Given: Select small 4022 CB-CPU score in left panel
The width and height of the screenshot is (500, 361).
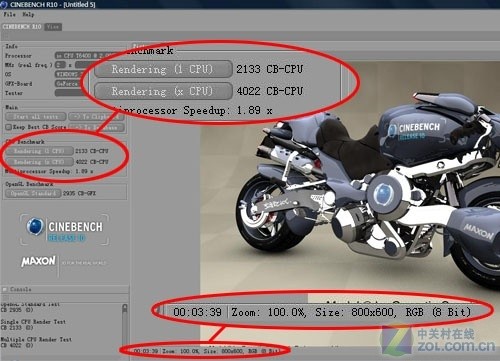Looking at the screenshot, I should 92,162.
